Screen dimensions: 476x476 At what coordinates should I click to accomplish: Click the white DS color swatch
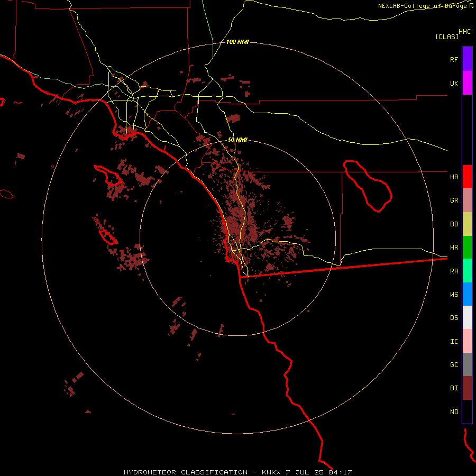tap(467, 317)
